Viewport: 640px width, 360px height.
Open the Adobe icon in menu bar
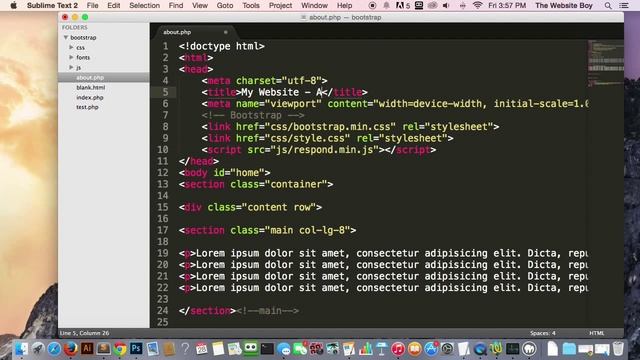click(x=402, y=6)
